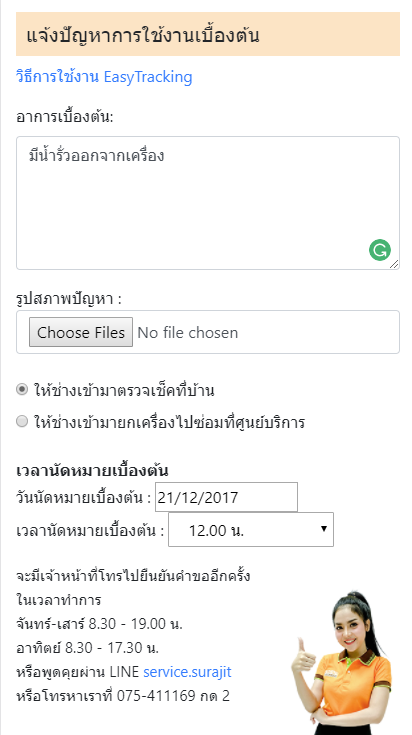
Task: Open the 12.00 น. time dropdown
Action: pyautogui.click(x=251, y=530)
